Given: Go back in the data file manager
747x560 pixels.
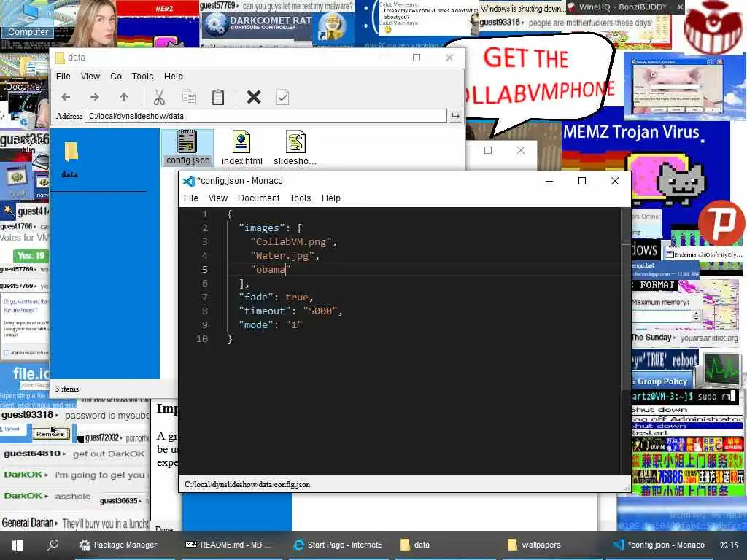Looking at the screenshot, I should (x=66, y=97).
